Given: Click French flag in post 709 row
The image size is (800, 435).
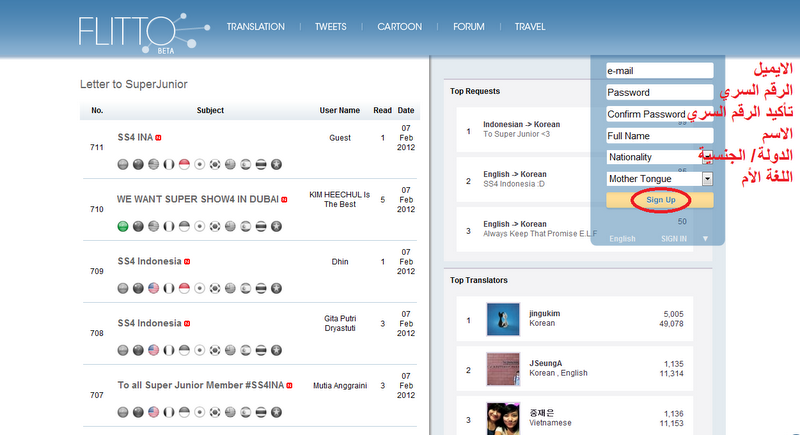Looking at the screenshot, I should pos(169,288).
